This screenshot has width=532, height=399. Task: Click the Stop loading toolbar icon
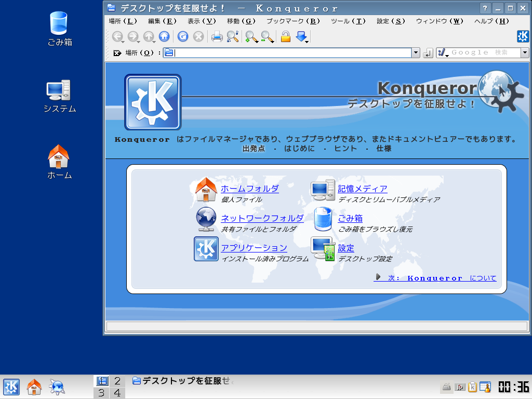pos(198,36)
